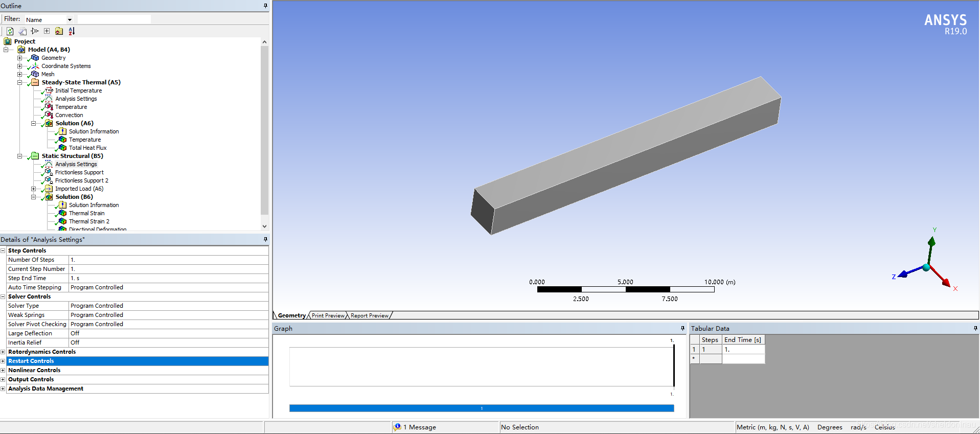Click the Step End Time value field

click(x=168, y=278)
